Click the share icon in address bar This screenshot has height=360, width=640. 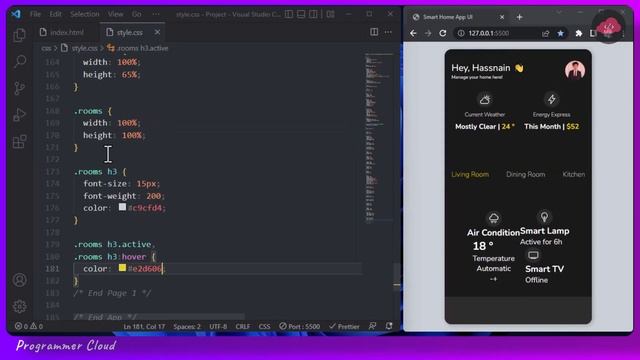tap(546, 33)
